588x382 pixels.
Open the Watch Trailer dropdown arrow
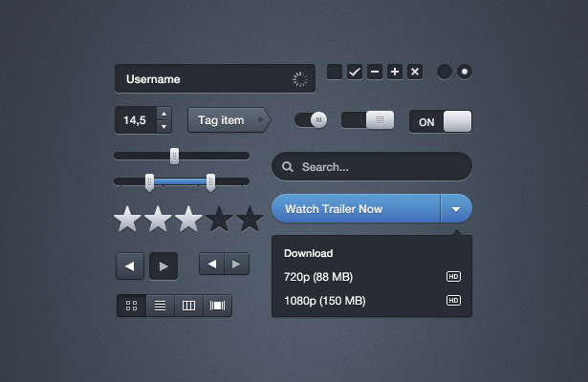point(456,208)
